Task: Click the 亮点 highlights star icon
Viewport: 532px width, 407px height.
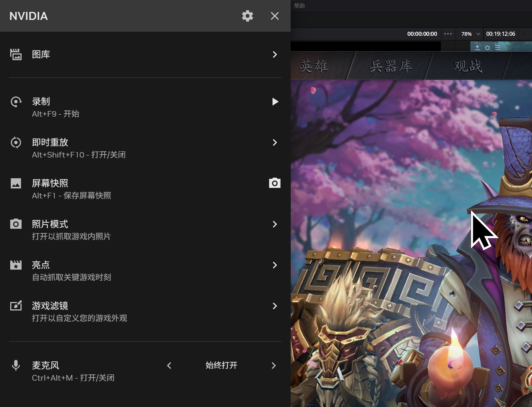Action: click(x=16, y=265)
